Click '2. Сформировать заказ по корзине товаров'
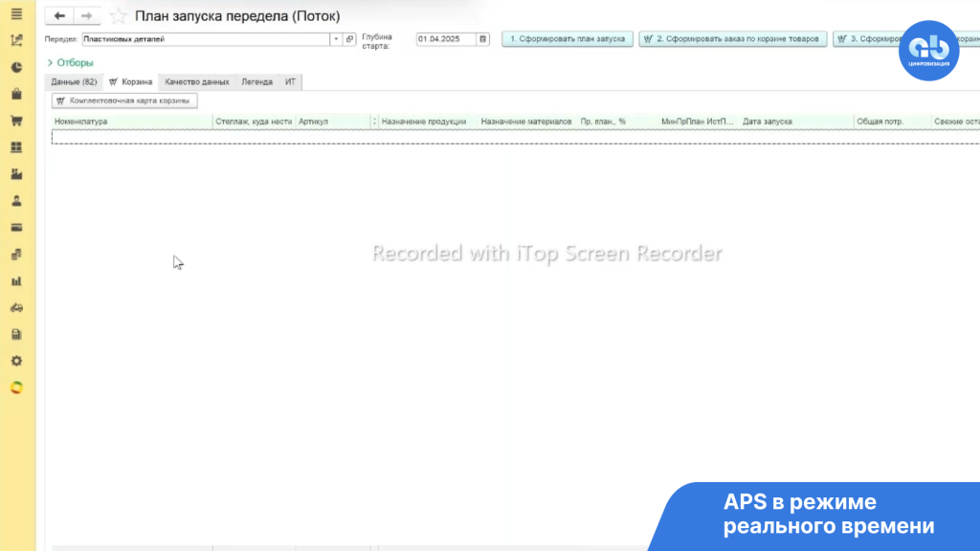This screenshot has height=551, width=980. (x=732, y=38)
